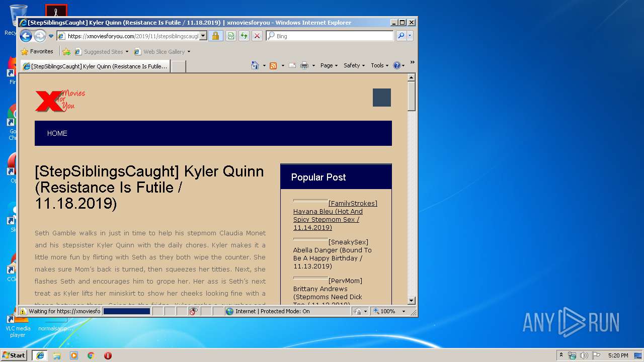Click the Internet Explorer taskbar icon
Image resolution: width=644 pixels, height=362 pixels.
[40, 355]
